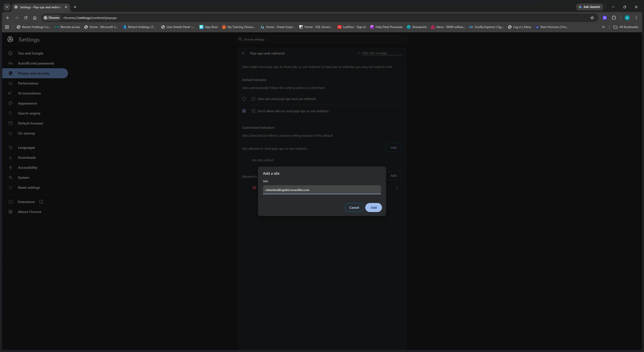Screen dimensions: 644x352
Task: Open AI innovations section
Action: coord(35,93)
